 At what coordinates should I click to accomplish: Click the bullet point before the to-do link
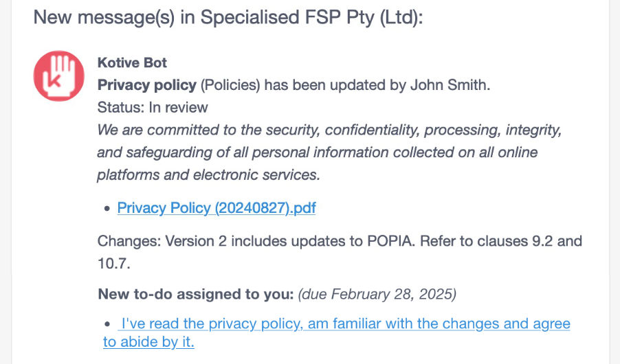point(107,324)
